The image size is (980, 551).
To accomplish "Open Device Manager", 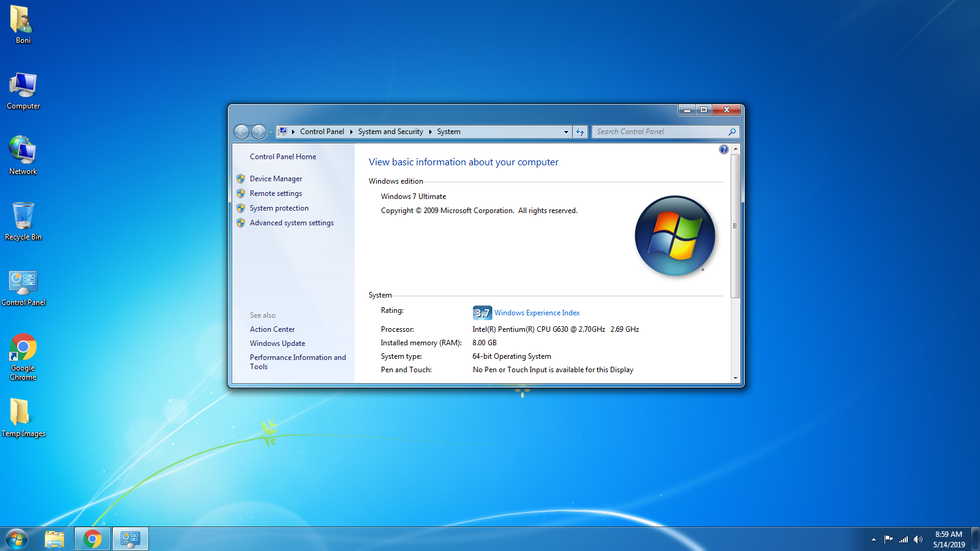I will 276,179.
